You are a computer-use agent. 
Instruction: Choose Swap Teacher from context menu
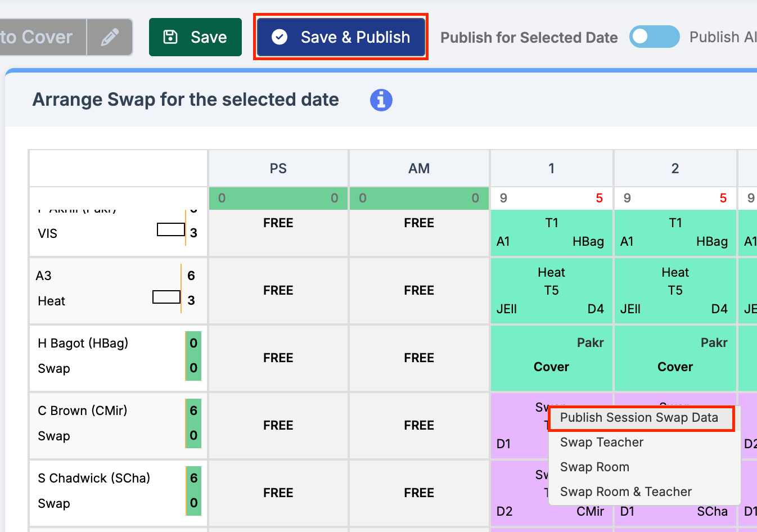pos(601,443)
